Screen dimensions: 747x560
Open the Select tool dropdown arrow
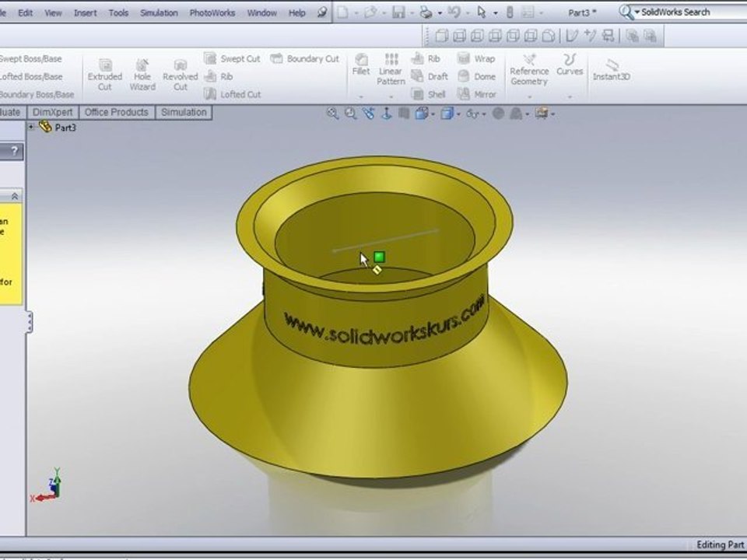496,13
